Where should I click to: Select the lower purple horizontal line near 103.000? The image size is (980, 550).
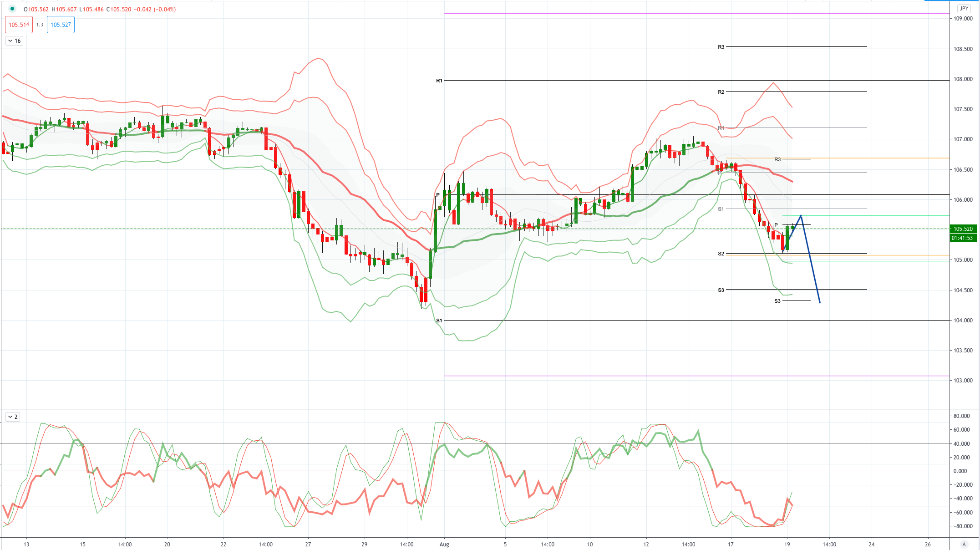(x=696, y=376)
